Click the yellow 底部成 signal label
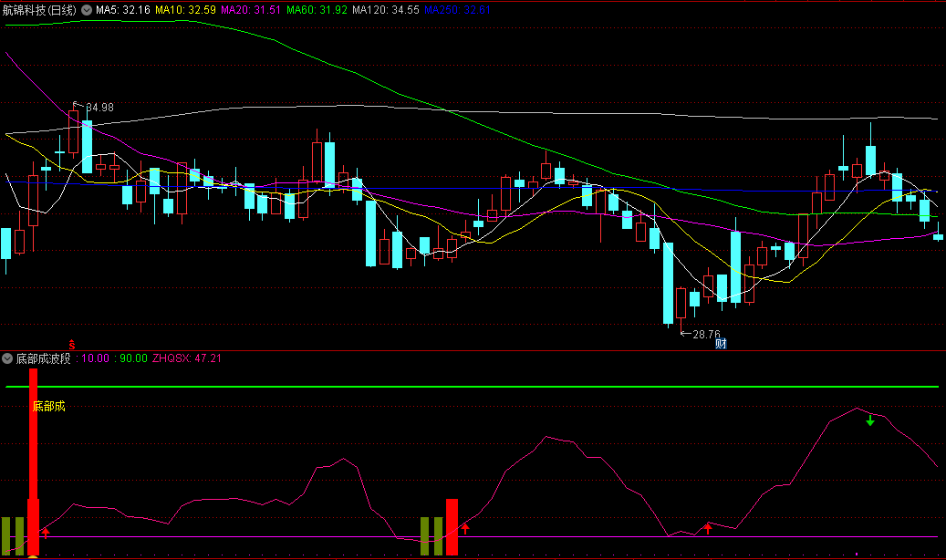Image resolution: width=946 pixels, height=560 pixels. pos(49,406)
